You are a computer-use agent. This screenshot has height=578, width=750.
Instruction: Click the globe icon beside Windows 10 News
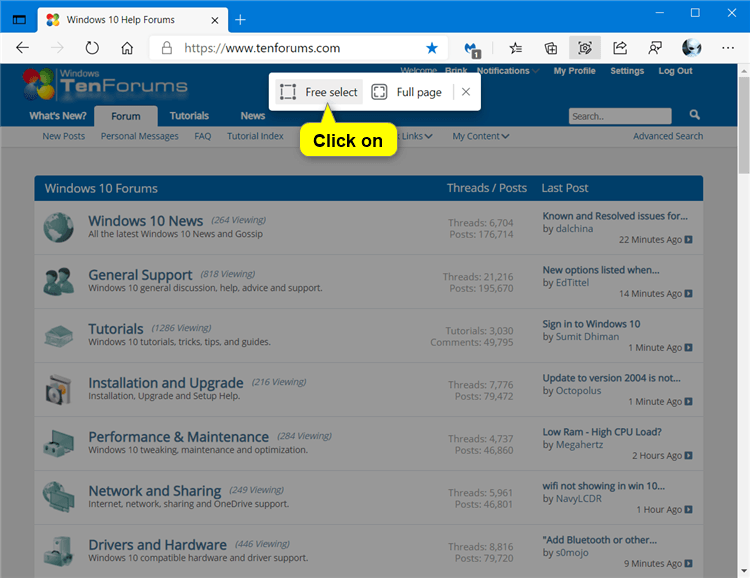coord(58,227)
